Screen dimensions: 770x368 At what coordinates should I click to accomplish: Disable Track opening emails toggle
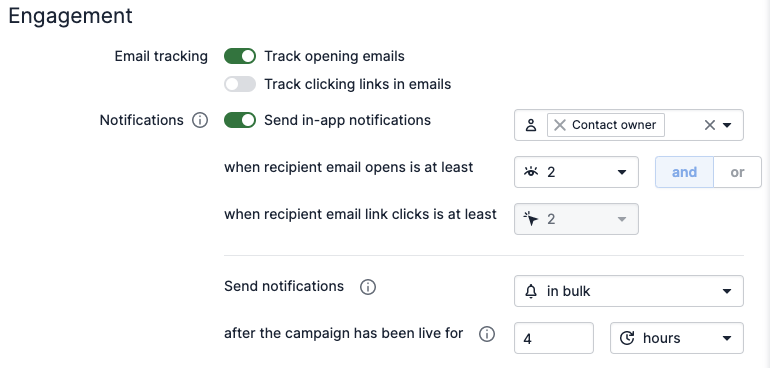coord(240,56)
